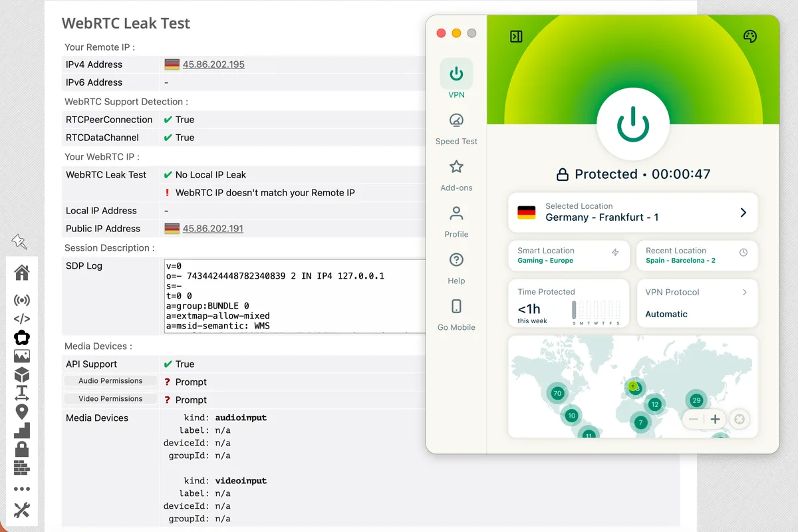The image size is (798, 532).
Task: Open the IPv4 address 45.86.202.195 link
Action: 213,65
